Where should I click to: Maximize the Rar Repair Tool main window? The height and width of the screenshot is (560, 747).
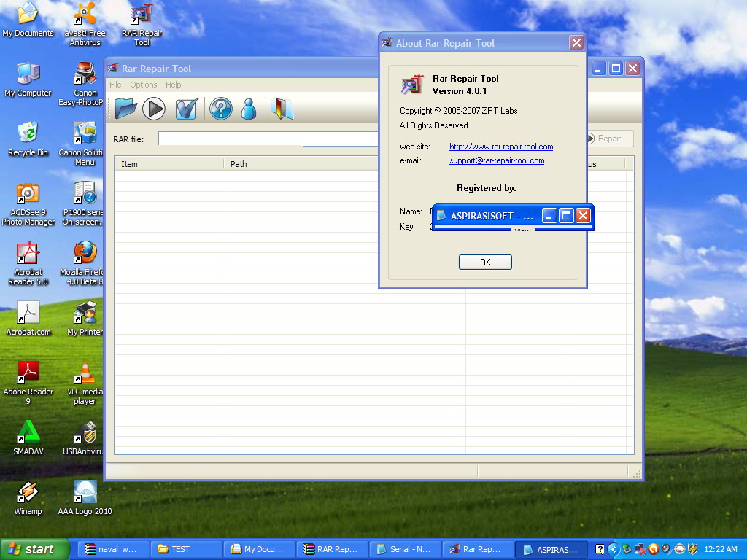click(x=616, y=69)
